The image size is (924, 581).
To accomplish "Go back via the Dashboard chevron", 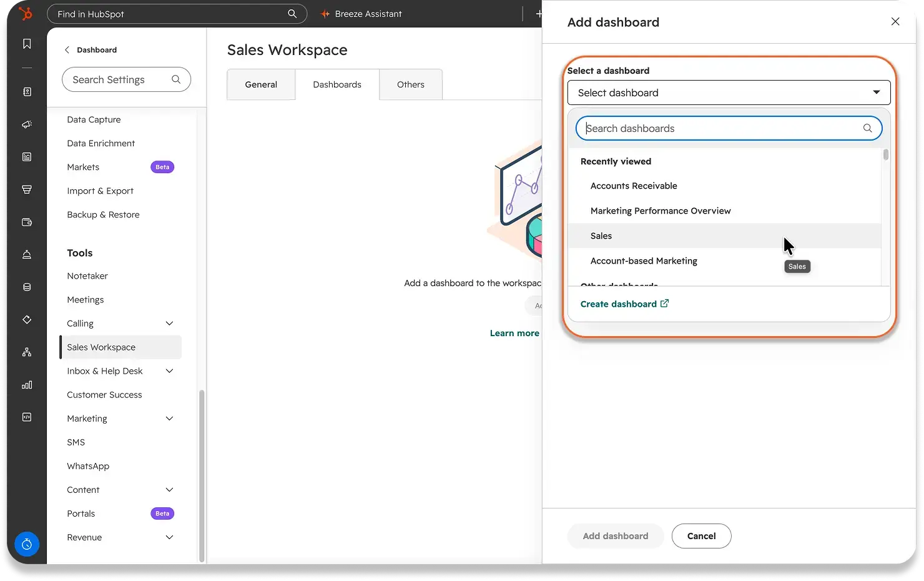I will coord(67,49).
